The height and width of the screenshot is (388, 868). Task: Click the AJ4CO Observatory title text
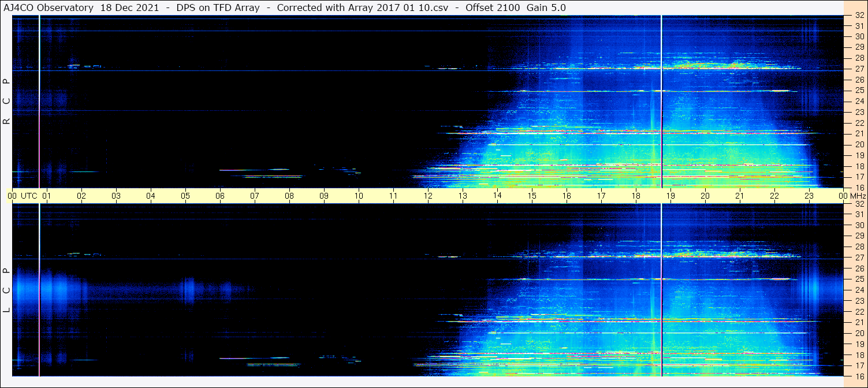pyautogui.click(x=49, y=8)
